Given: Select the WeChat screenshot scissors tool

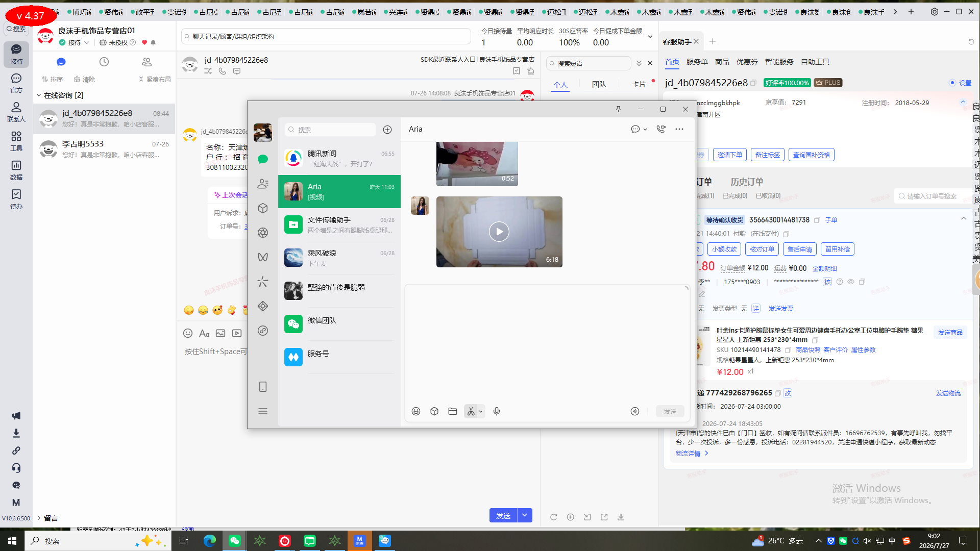Looking at the screenshot, I should tap(471, 411).
